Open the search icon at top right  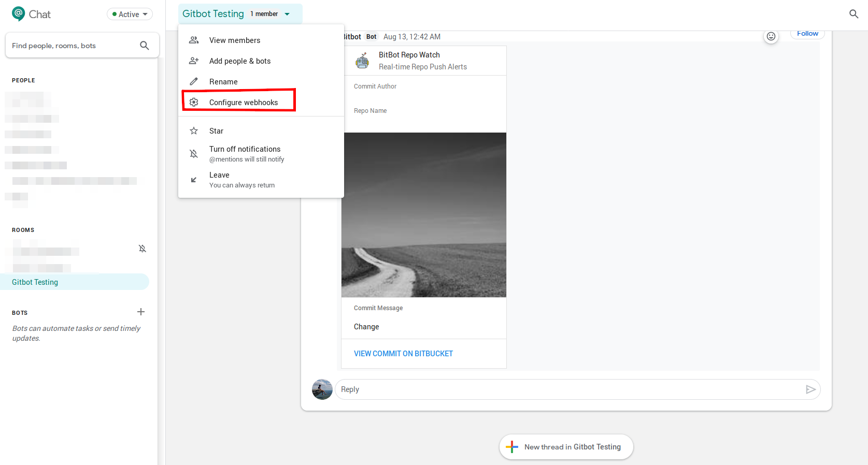pos(853,14)
